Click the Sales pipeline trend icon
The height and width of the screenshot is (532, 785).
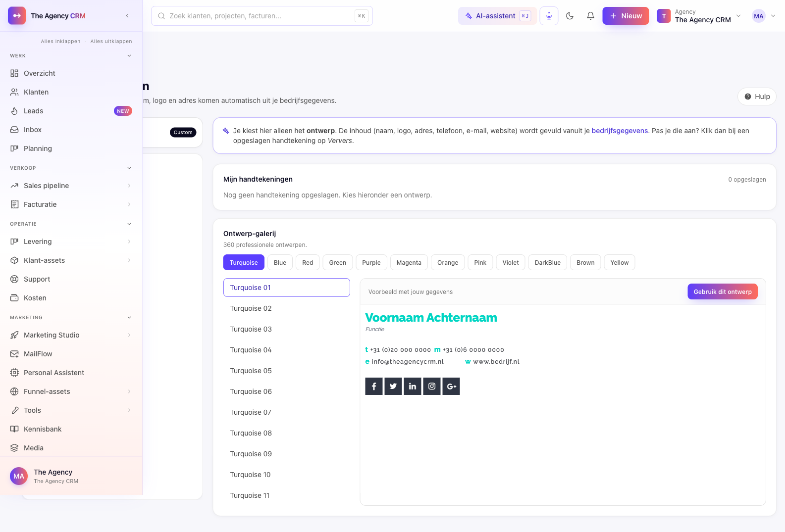14,186
